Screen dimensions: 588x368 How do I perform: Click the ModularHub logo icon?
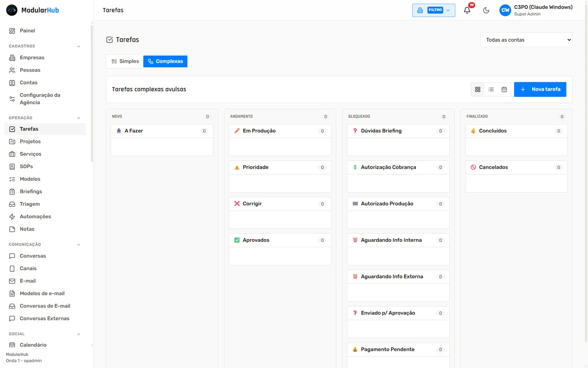pos(12,10)
